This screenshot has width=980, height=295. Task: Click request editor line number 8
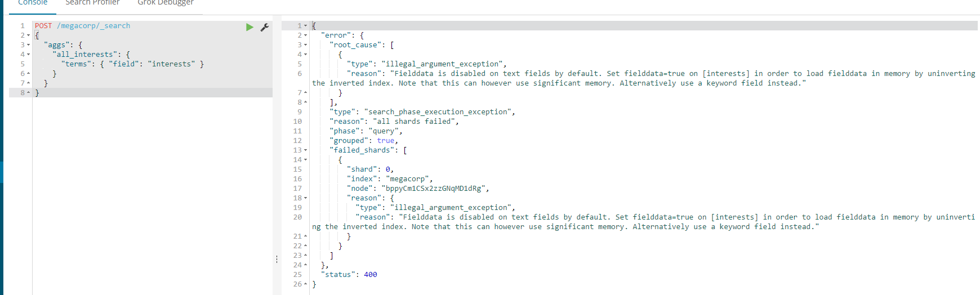(x=23, y=93)
